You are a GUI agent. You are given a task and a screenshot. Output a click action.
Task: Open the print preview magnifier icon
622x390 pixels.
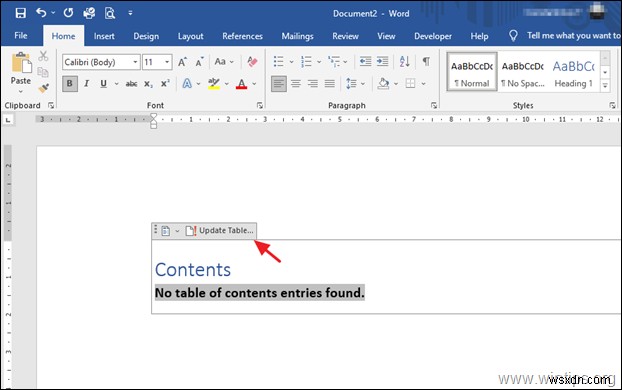pos(110,13)
